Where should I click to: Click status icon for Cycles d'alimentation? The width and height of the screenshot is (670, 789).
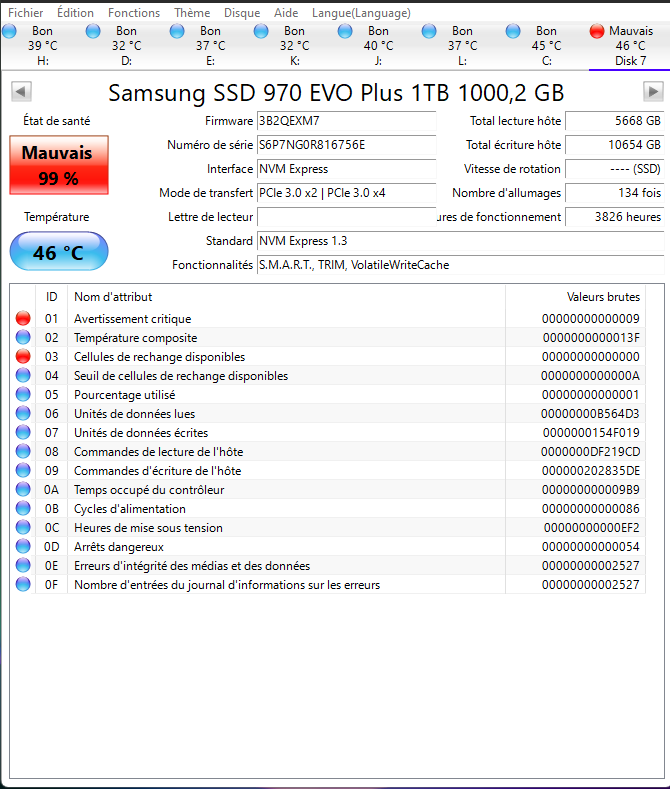[x=23, y=508]
